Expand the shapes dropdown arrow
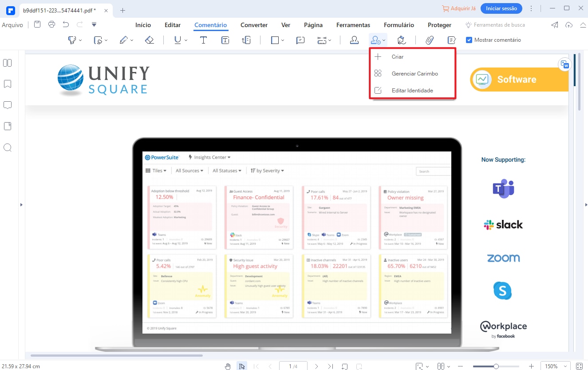The height and width of the screenshot is (370, 588). click(283, 40)
